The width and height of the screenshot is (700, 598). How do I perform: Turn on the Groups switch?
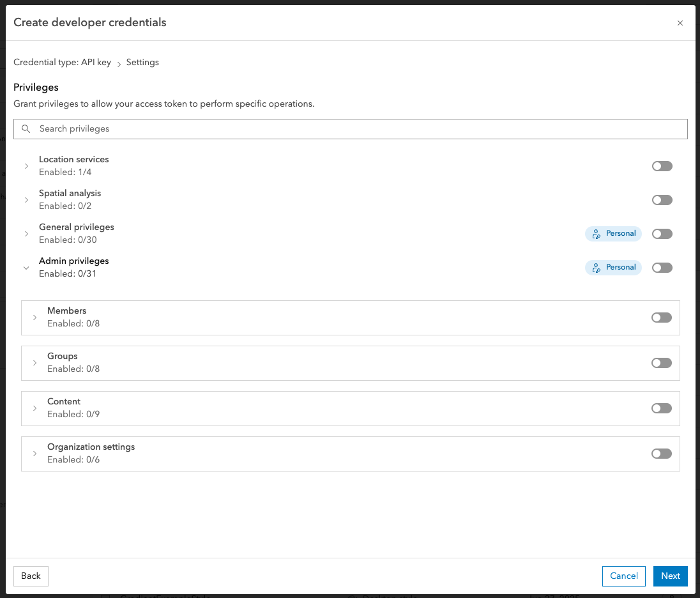click(662, 362)
